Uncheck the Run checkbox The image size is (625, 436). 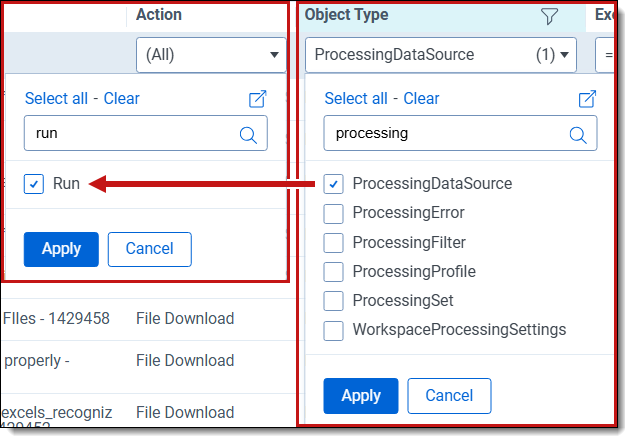34,184
